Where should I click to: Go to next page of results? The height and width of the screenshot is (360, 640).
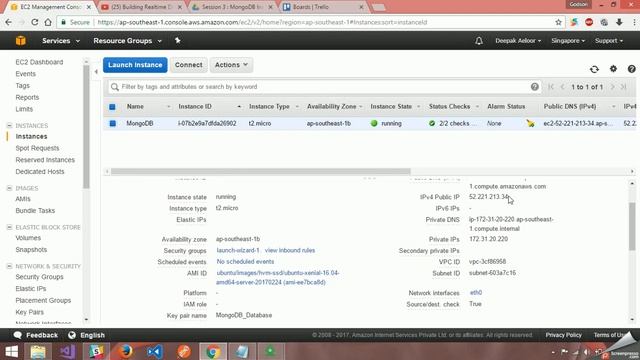pyautogui.click(x=612, y=87)
